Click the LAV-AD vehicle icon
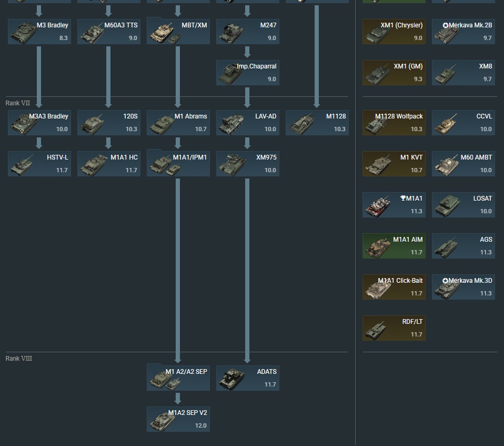 click(231, 124)
